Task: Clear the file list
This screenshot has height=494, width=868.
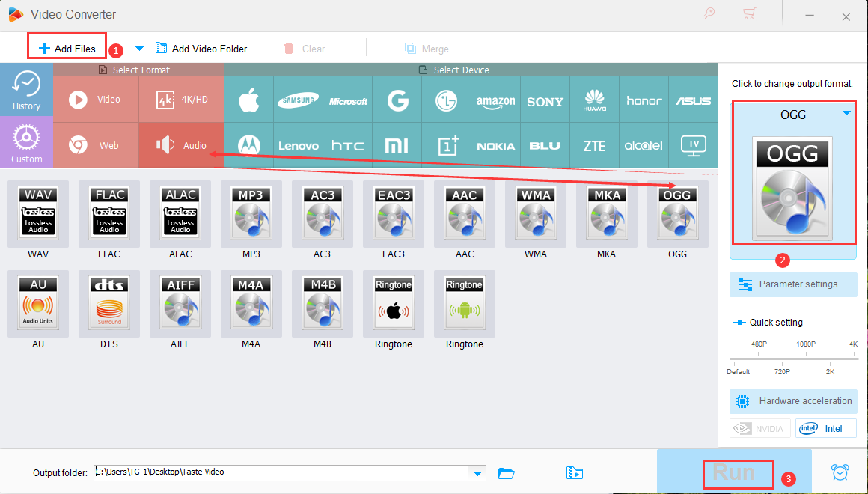Action: pyautogui.click(x=304, y=49)
